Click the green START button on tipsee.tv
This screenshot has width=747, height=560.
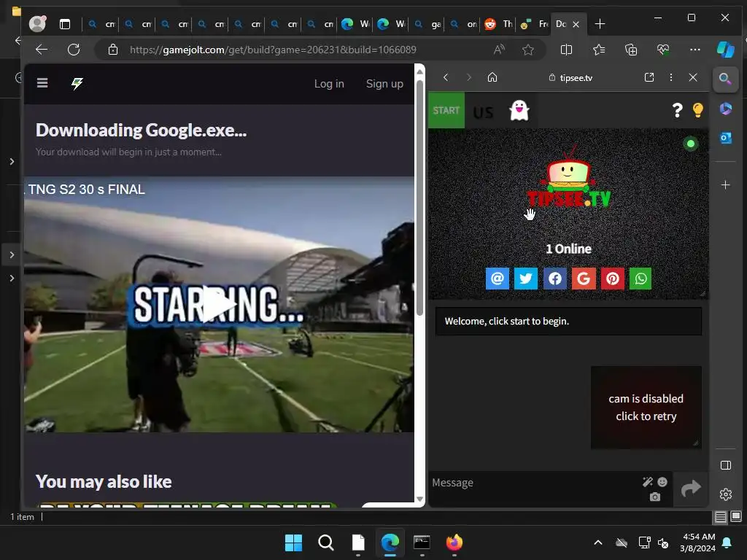pos(446,111)
